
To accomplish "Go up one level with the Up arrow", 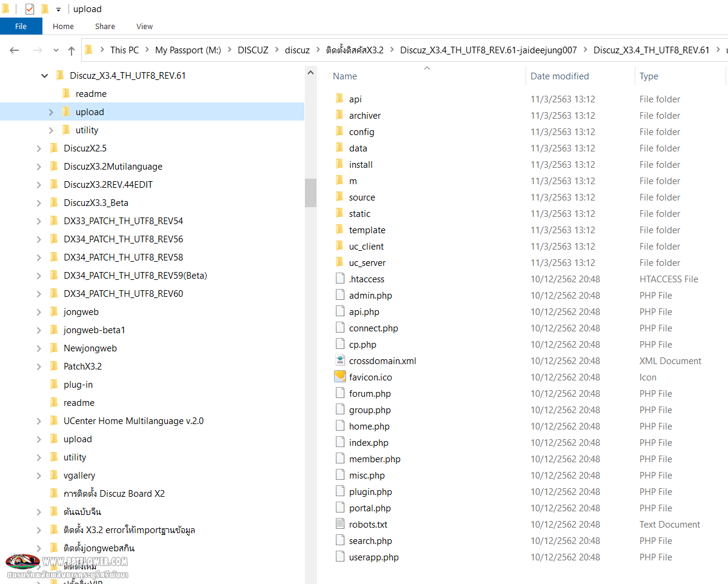I will [72, 50].
